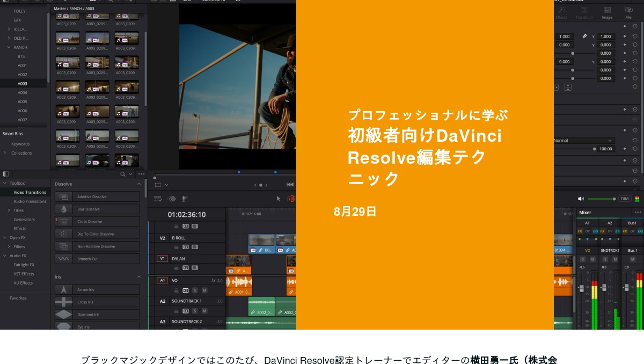The height and width of the screenshot is (364, 644).
Task: Select the Diamond Iris transition icon
Action: (x=64, y=314)
